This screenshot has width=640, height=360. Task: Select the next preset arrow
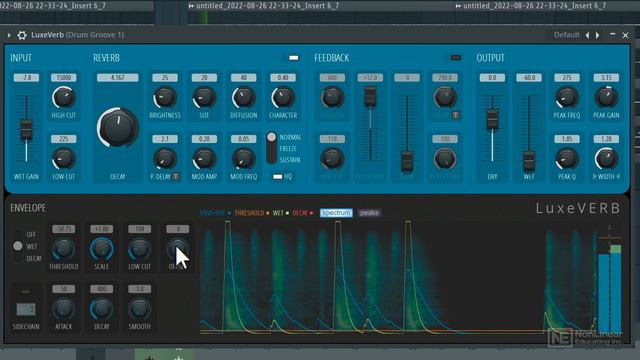click(598, 36)
